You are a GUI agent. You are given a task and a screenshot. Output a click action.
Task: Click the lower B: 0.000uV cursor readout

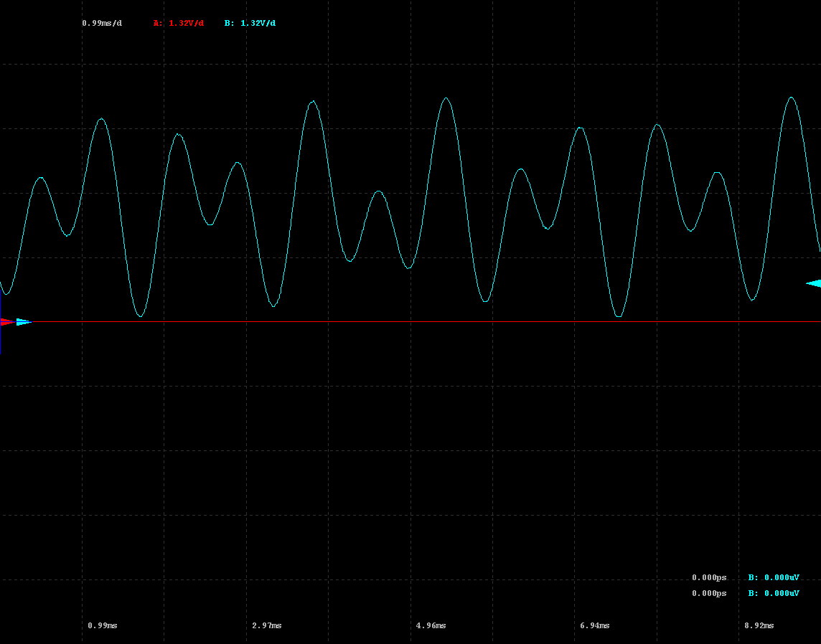coord(774,593)
